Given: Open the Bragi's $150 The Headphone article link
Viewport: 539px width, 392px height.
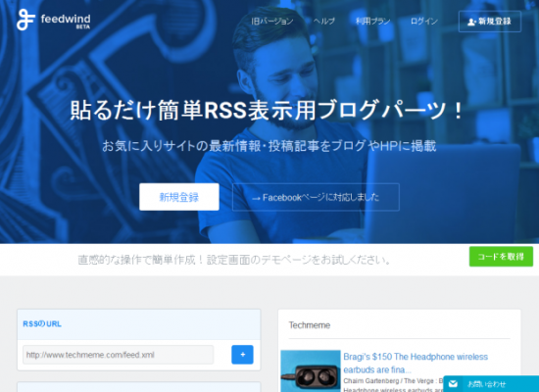Looking at the screenshot, I should [x=416, y=364].
